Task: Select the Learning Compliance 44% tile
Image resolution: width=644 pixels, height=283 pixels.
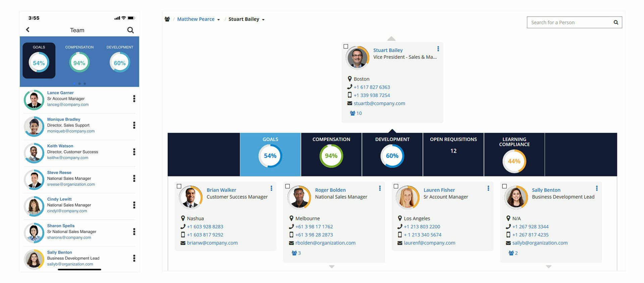Action: (x=515, y=154)
